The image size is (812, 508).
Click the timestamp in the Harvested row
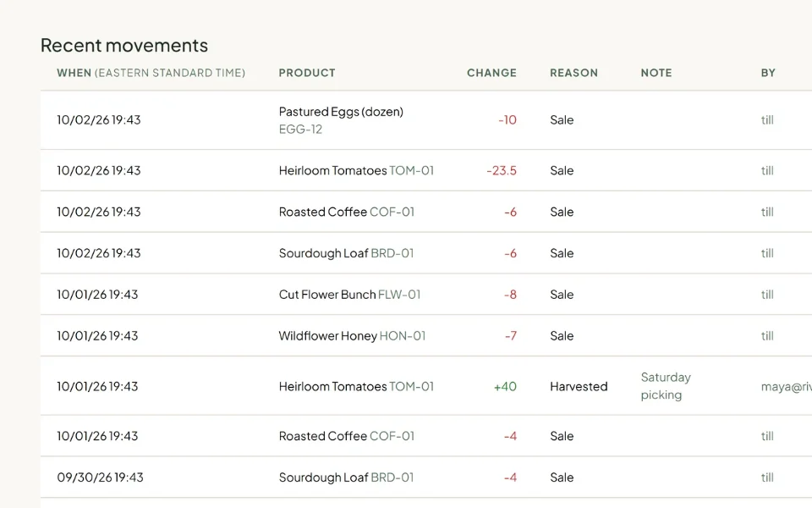click(x=97, y=387)
